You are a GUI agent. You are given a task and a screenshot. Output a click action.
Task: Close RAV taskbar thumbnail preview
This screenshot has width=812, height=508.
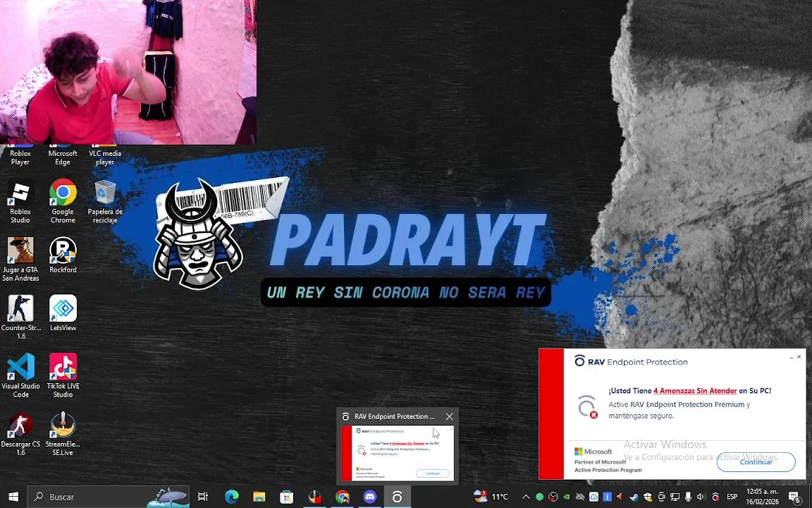pos(449,416)
